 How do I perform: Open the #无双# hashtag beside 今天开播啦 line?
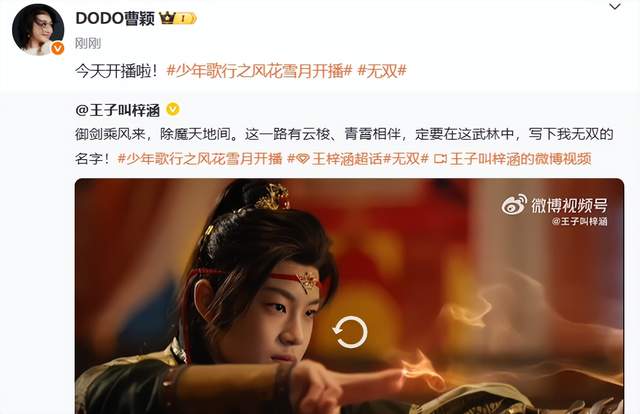pyautogui.click(x=382, y=71)
